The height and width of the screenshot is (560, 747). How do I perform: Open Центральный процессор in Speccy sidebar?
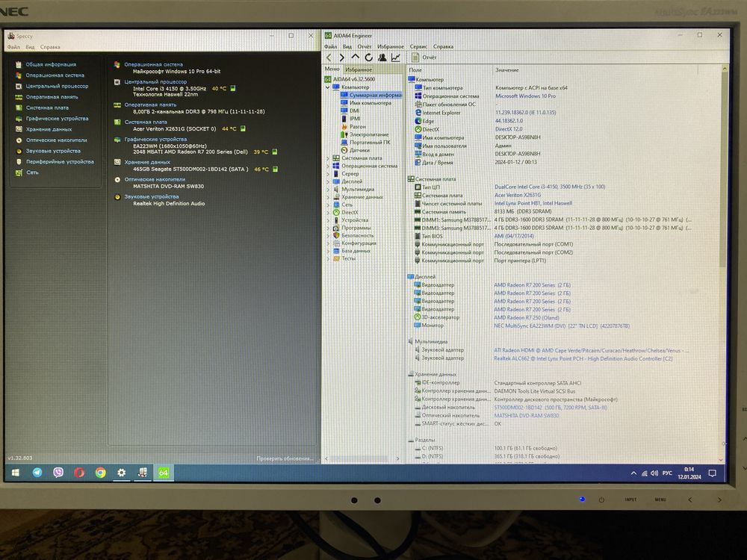pos(52,86)
